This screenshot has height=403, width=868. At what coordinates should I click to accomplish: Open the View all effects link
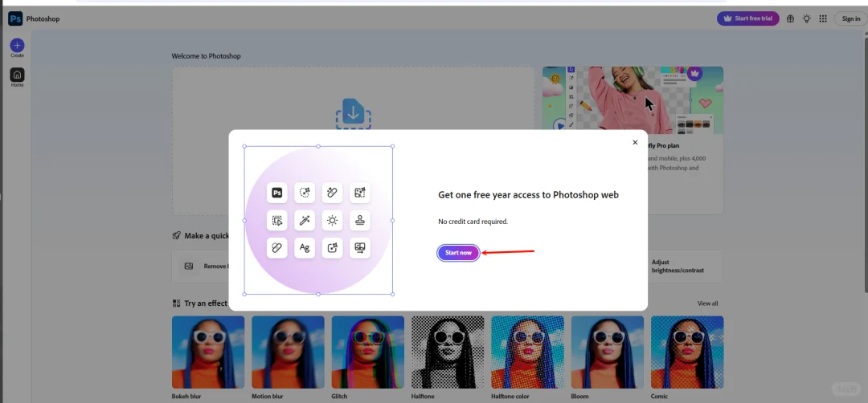[x=707, y=303]
